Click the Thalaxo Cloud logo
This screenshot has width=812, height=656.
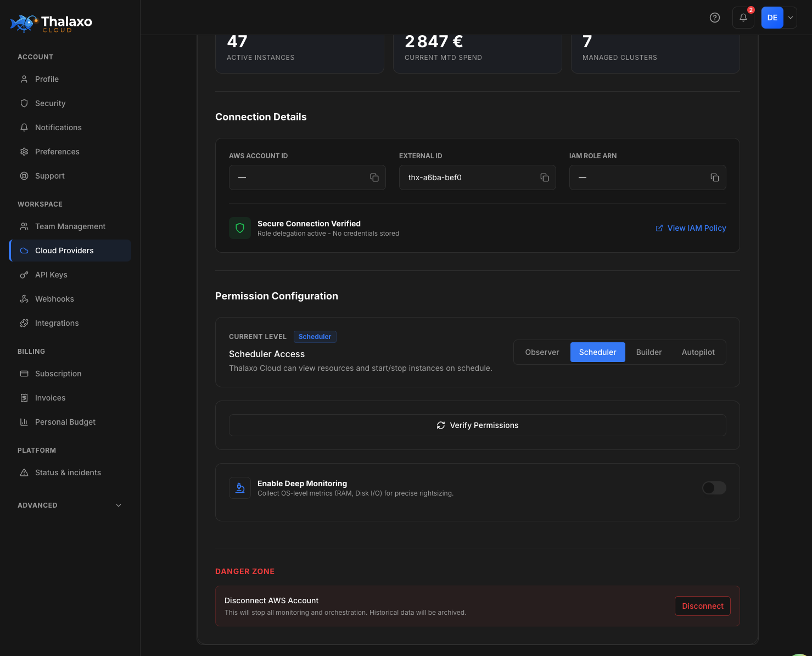point(51,24)
